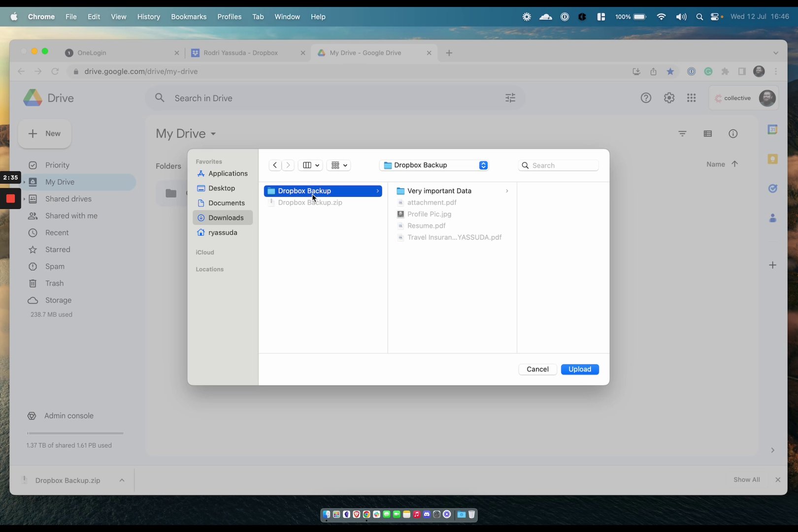This screenshot has height=532, width=798.
Task: Cancel the file upload dialog
Action: click(x=537, y=369)
